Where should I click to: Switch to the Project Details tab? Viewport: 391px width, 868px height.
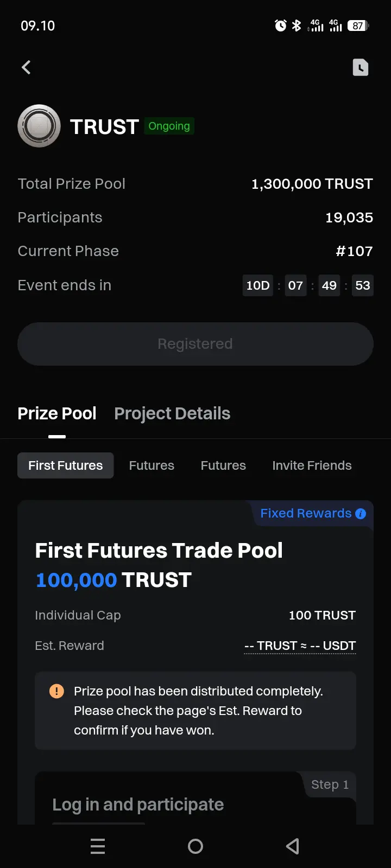[172, 413]
